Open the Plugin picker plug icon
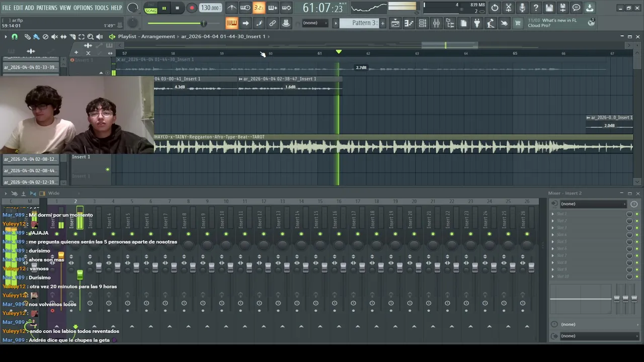Viewport: 644px width, 362px height. pos(477,23)
